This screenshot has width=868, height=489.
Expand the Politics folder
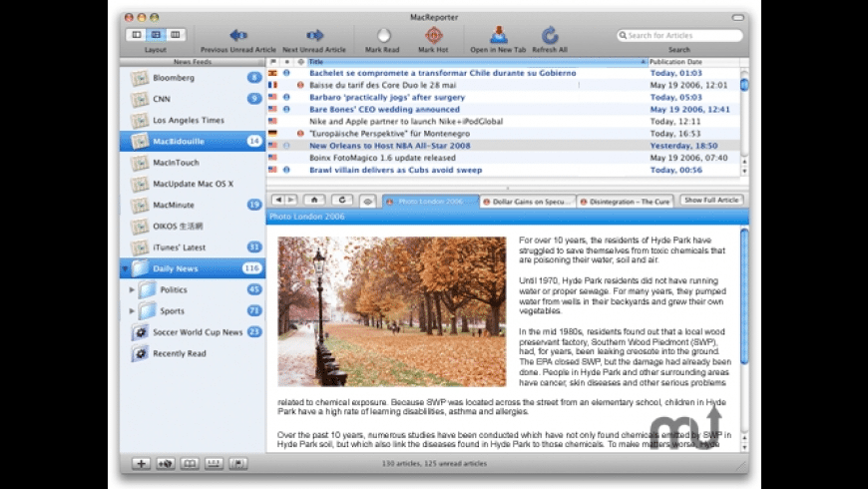coord(133,289)
